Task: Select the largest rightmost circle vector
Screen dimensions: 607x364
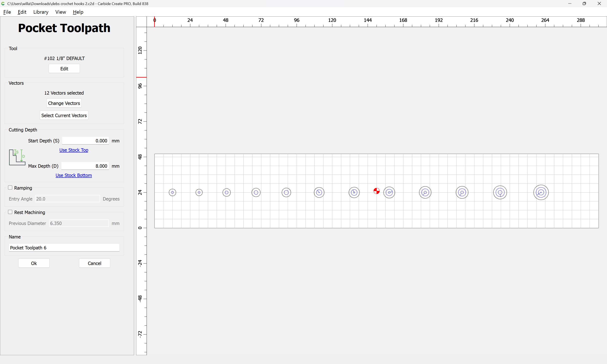Action: [x=541, y=193]
